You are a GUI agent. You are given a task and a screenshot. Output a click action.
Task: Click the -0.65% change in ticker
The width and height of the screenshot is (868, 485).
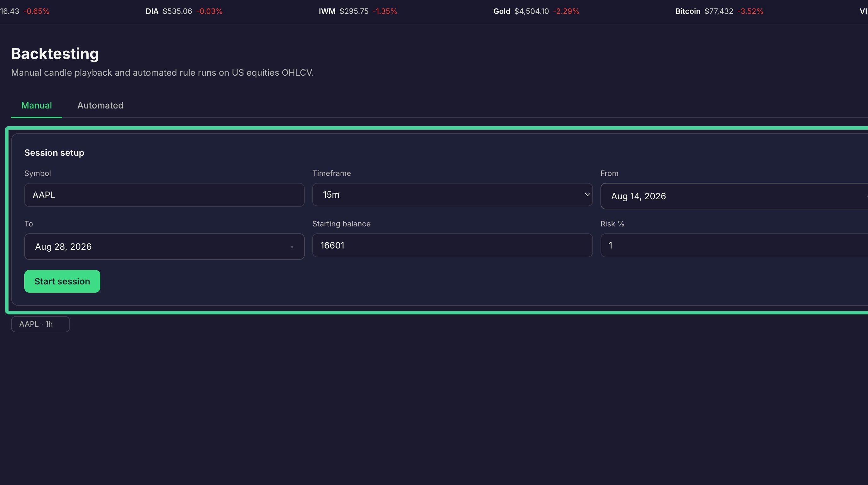pos(36,11)
